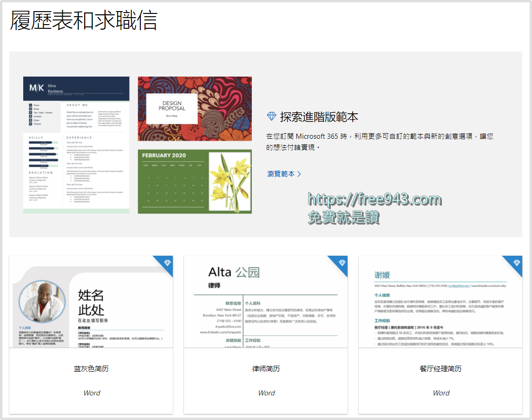Click the Design Proposal preview image
The image size is (532, 420).
pyautogui.click(x=194, y=108)
